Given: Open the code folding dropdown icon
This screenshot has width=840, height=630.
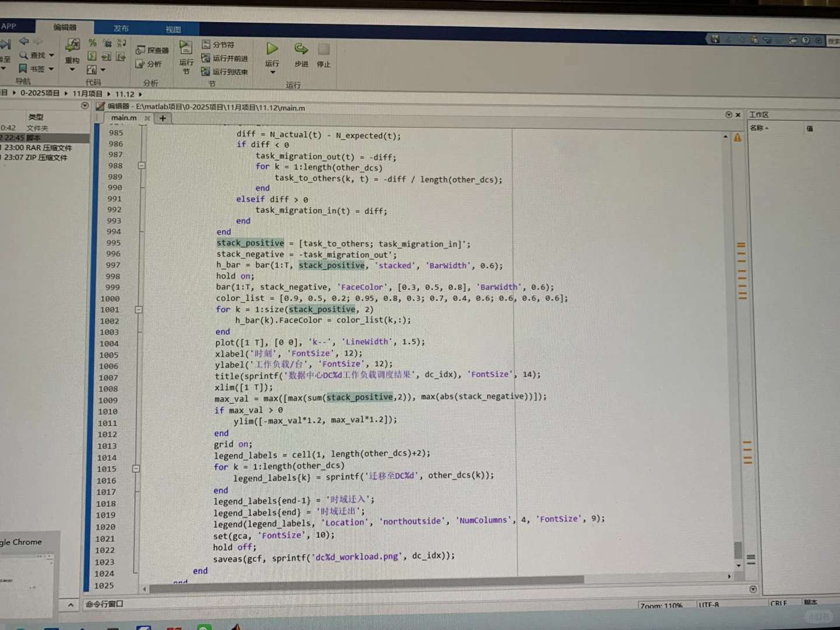Looking at the screenshot, I should (96, 70).
